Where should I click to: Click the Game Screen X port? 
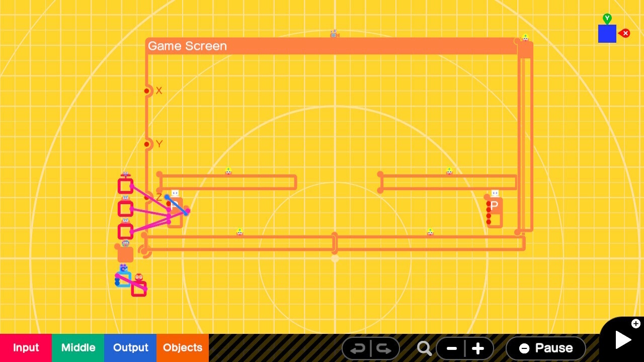pyautogui.click(x=147, y=91)
